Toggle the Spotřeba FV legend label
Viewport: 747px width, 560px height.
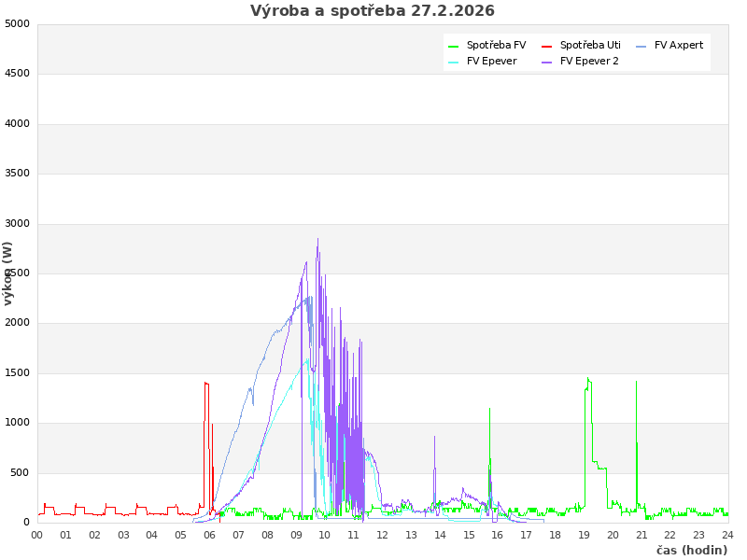point(496,45)
